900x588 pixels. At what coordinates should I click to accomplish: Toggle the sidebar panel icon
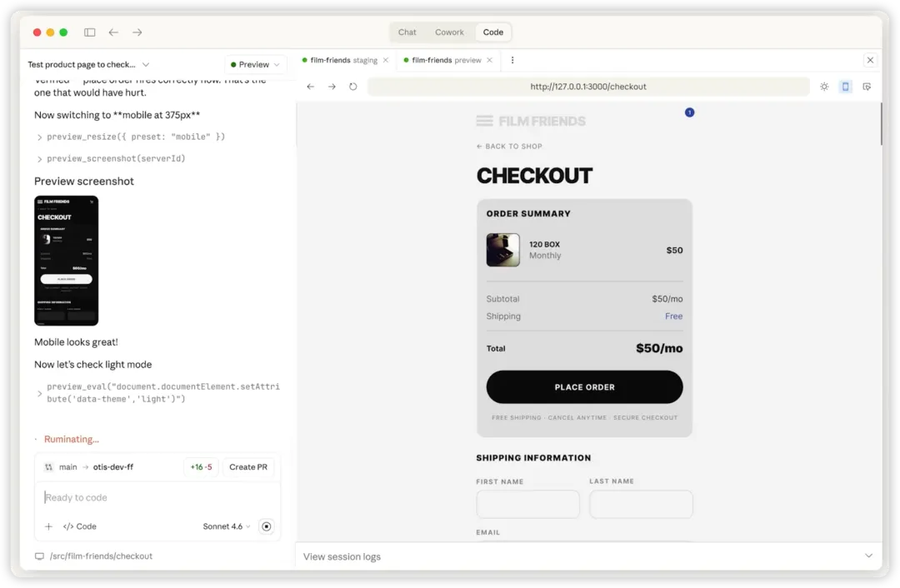[89, 32]
